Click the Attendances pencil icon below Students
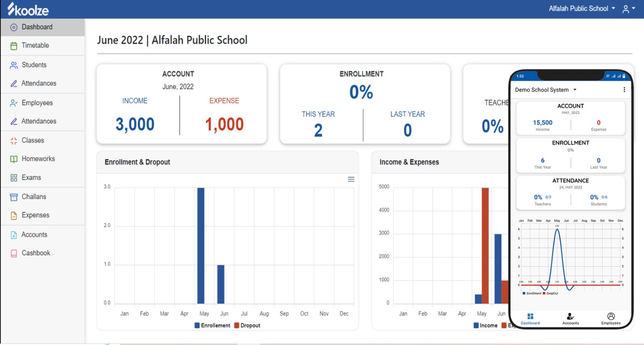This screenshot has width=644, height=345. click(14, 84)
